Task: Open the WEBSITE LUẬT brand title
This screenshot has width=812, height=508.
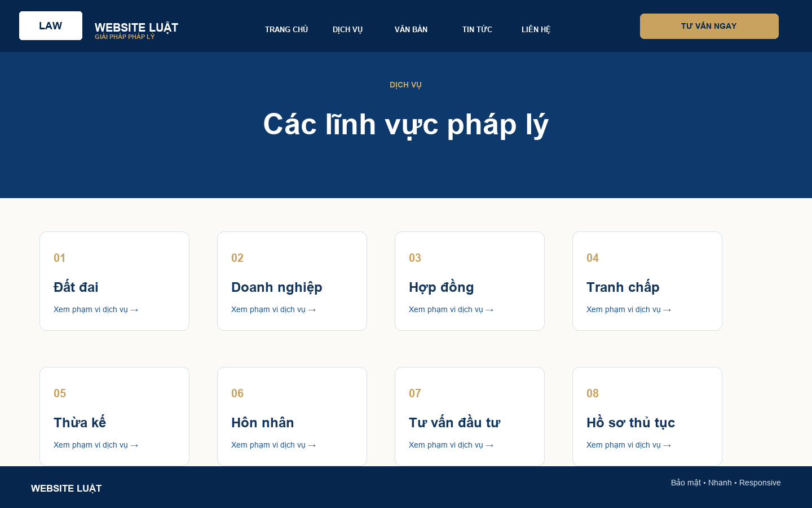Action: (136, 27)
